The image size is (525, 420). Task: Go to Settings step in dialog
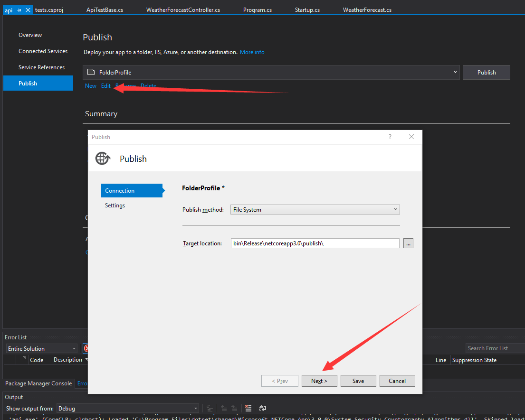click(115, 205)
